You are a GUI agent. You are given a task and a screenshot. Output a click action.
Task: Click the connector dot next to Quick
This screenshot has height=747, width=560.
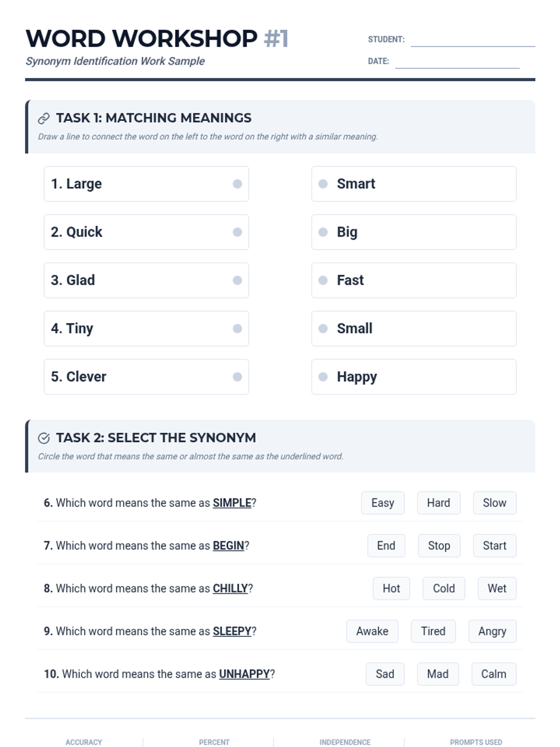point(237,232)
